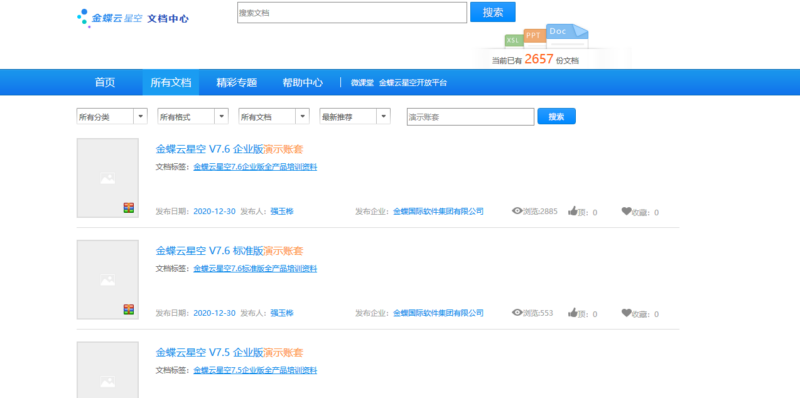Click archive icon on V7.6 标准版 thumbnail
This screenshot has height=398, width=800.
(129, 309)
